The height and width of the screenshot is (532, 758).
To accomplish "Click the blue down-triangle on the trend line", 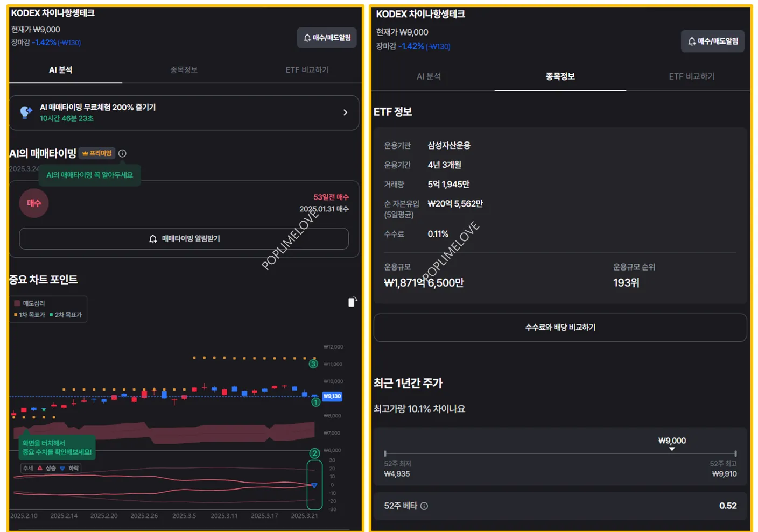I will pyautogui.click(x=314, y=485).
